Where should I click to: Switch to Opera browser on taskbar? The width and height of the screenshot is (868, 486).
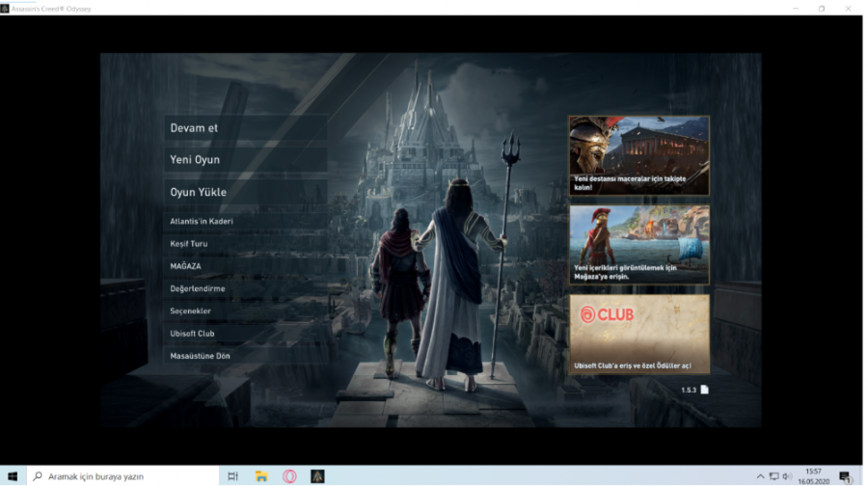pos(289,476)
